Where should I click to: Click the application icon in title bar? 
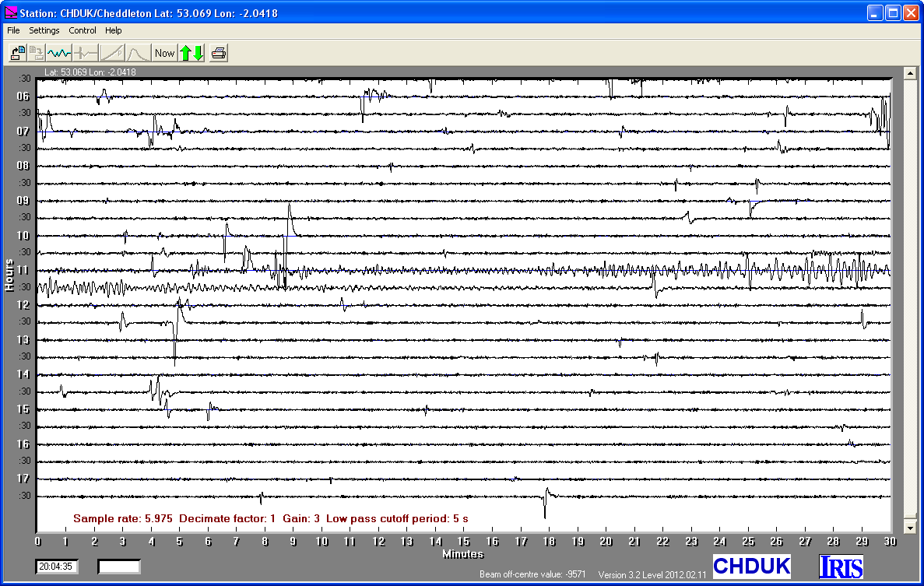click(11, 12)
